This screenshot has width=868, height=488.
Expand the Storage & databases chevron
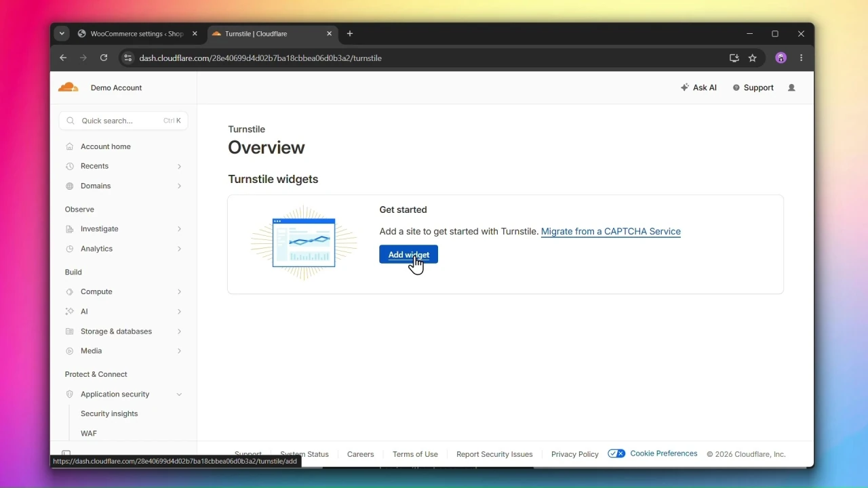point(179,331)
